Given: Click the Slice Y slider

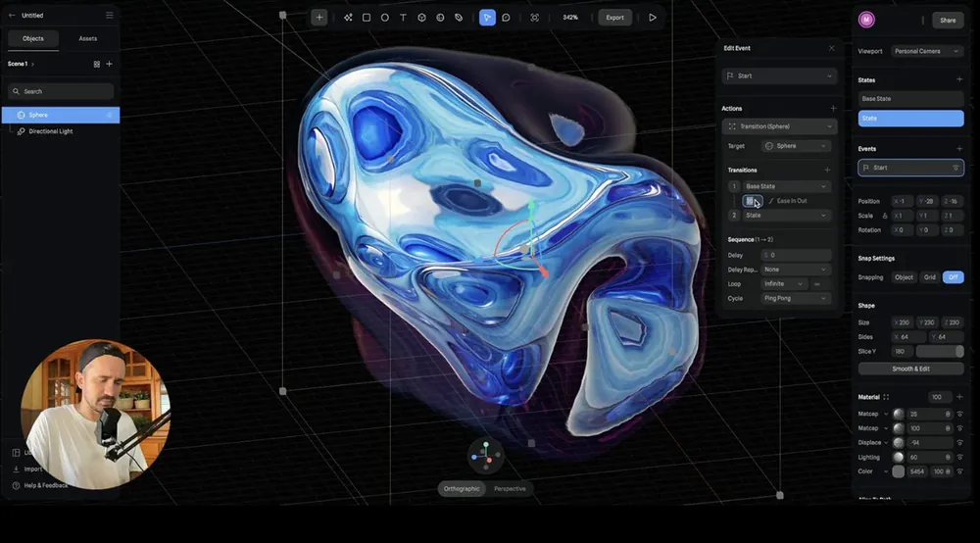Looking at the screenshot, I should [x=940, y=351].
